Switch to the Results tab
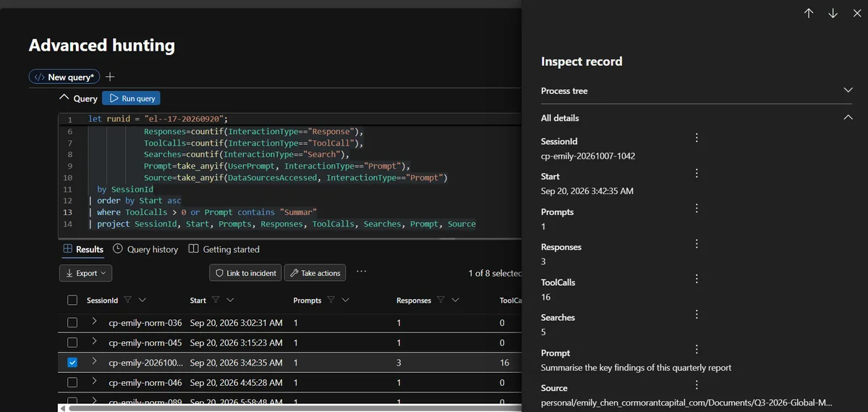868x412 pixels. [83, 249]
